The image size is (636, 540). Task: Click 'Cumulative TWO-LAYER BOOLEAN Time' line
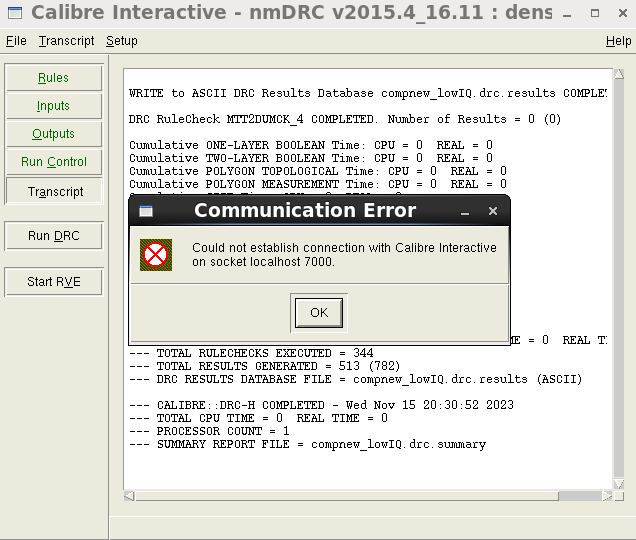311,158
